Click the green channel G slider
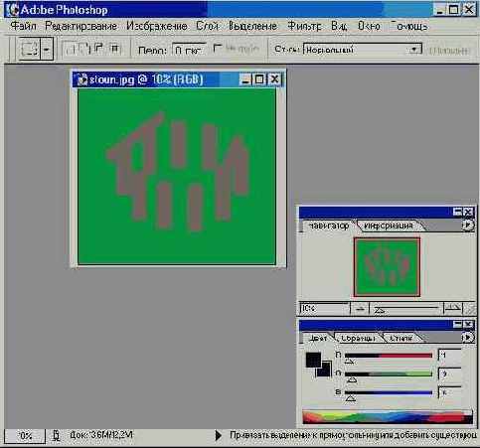 389,374
